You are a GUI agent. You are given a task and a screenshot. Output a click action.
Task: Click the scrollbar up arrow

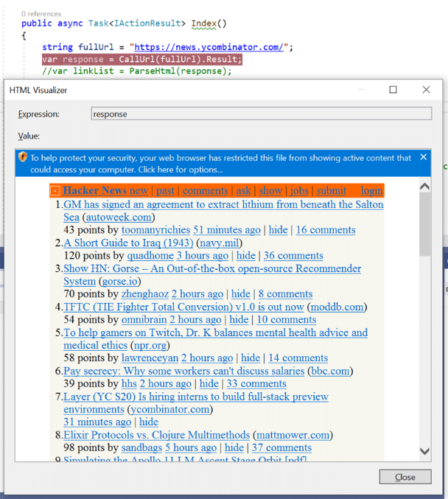pyautogui.click(x=424, y=186)
